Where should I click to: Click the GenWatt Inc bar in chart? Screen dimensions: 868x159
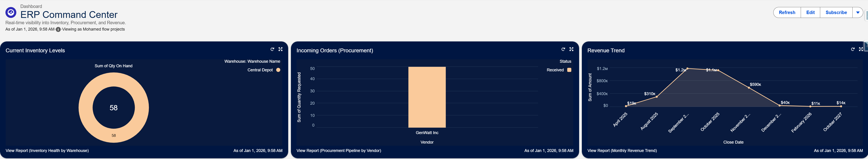click(x=427, y=97)
